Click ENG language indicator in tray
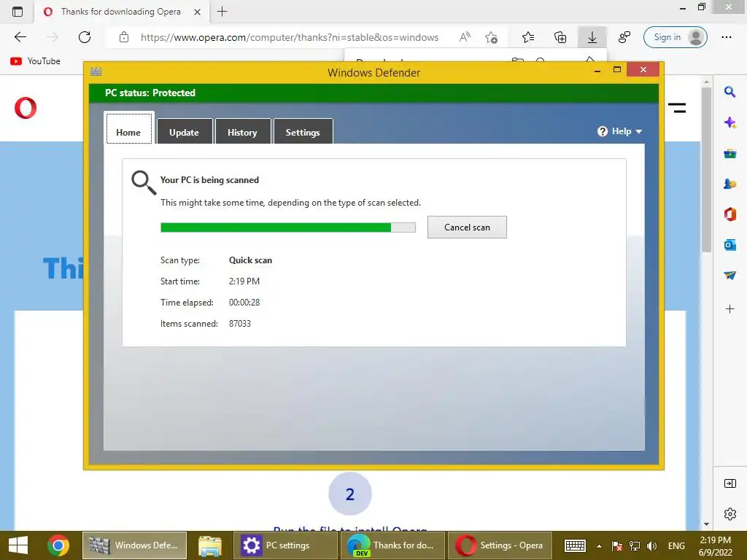Image resolution: width=747 pixels, height=560 pixels. [x=676, y=545]
